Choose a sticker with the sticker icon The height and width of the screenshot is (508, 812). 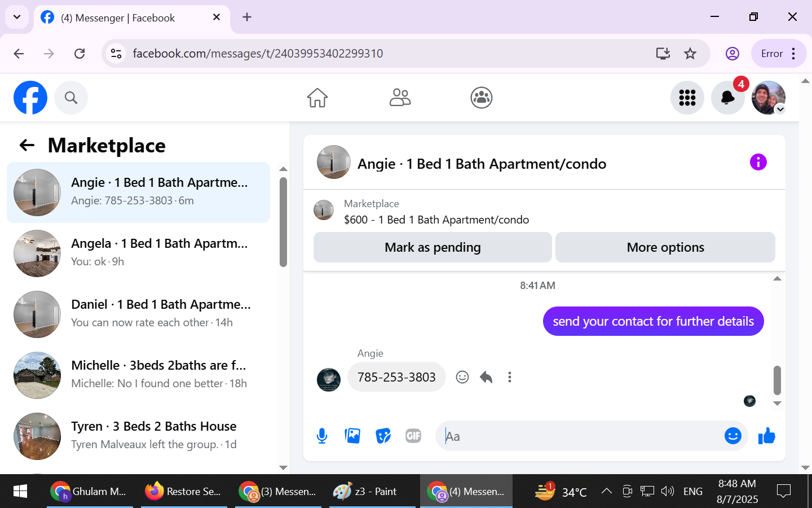pos(383,436)
